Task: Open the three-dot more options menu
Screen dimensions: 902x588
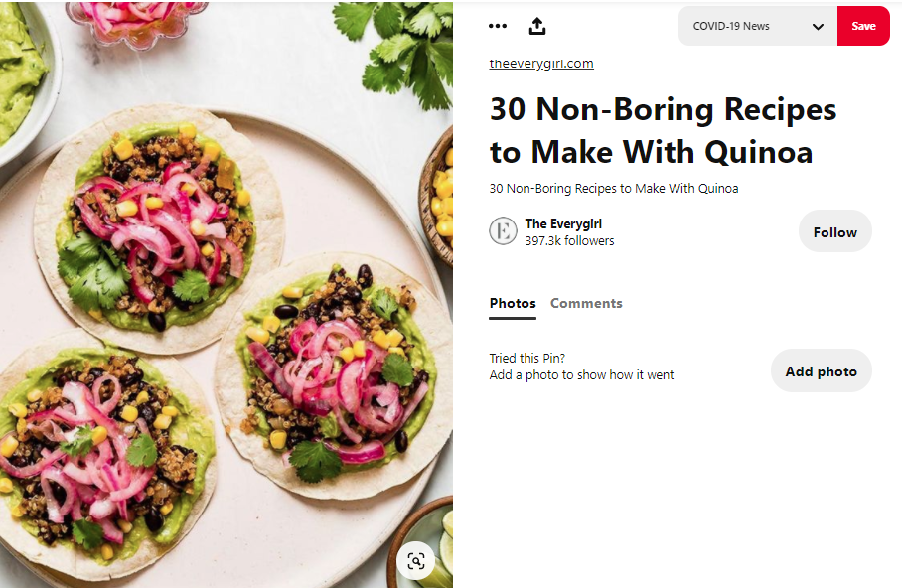Action: tap(498, 26)
